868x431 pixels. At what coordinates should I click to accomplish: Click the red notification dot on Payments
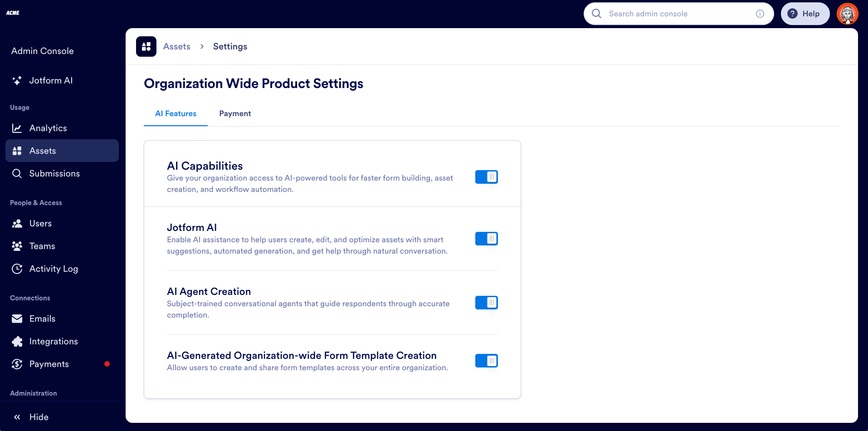(x=107, y=364)
